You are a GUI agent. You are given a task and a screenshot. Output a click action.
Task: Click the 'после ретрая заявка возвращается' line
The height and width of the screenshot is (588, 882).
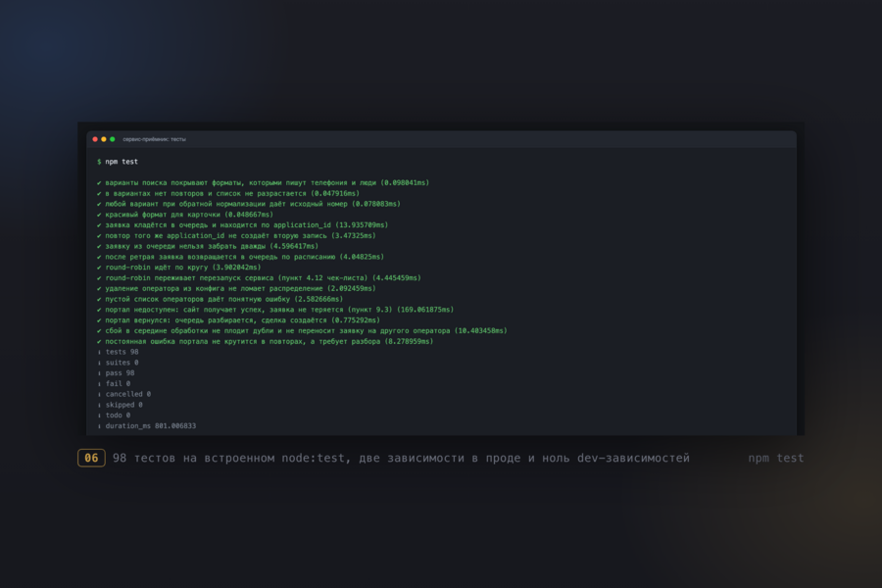pos(240,257)
